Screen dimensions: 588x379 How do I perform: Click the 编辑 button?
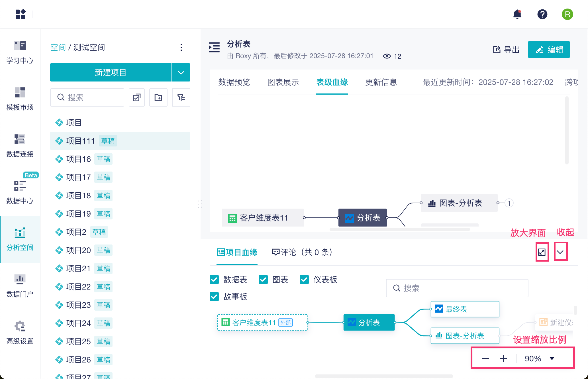549,50
